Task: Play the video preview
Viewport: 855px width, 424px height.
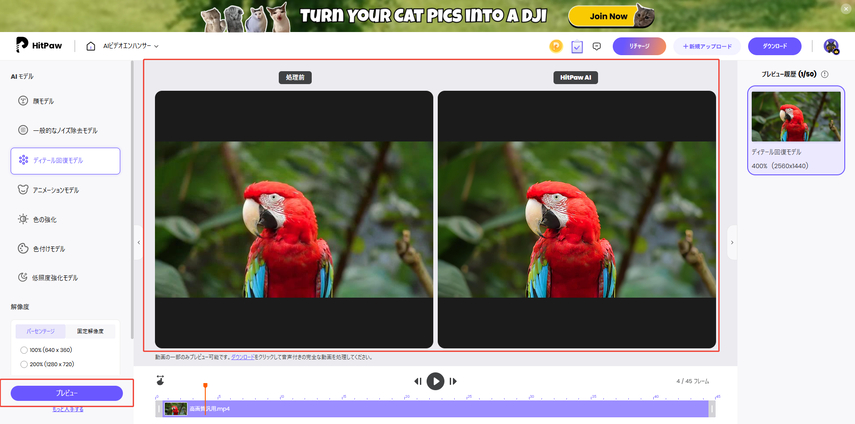Action: (x=435, y=381)
